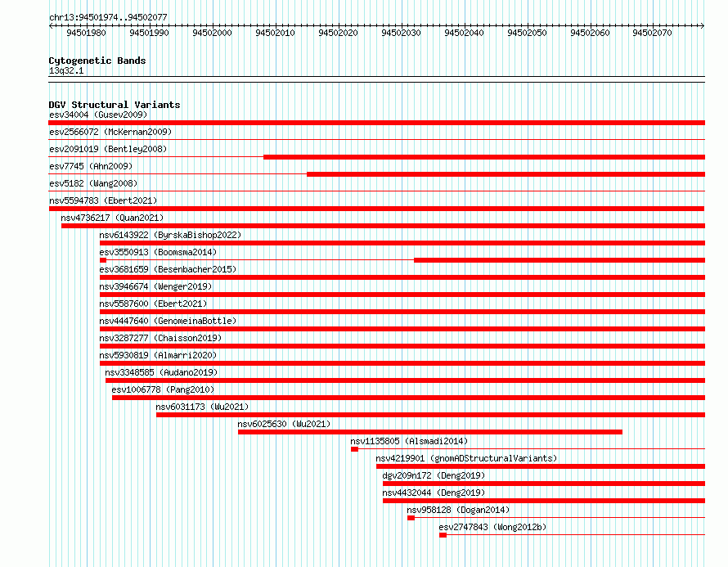Open nsv958128 (Dogan2014) entry
This screenshot has height=567, width=728.
(x=458, y=510)
